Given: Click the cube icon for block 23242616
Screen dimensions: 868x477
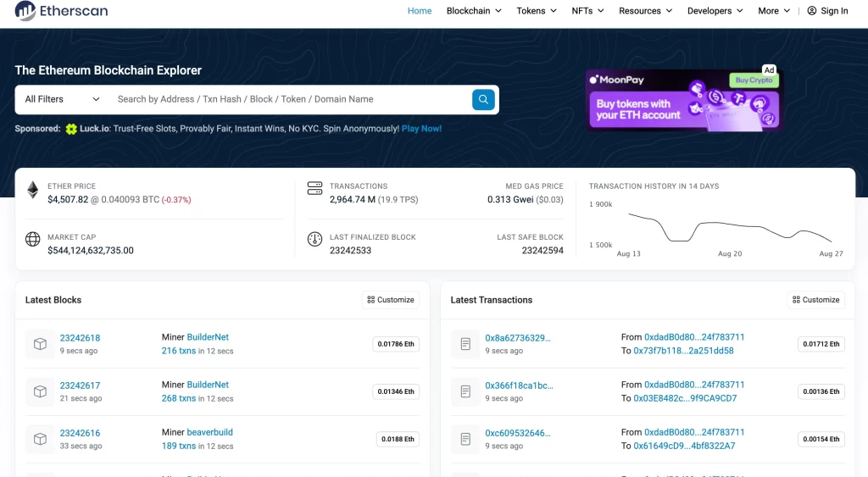Looking at the screenshot, I should tap(40, 439).
